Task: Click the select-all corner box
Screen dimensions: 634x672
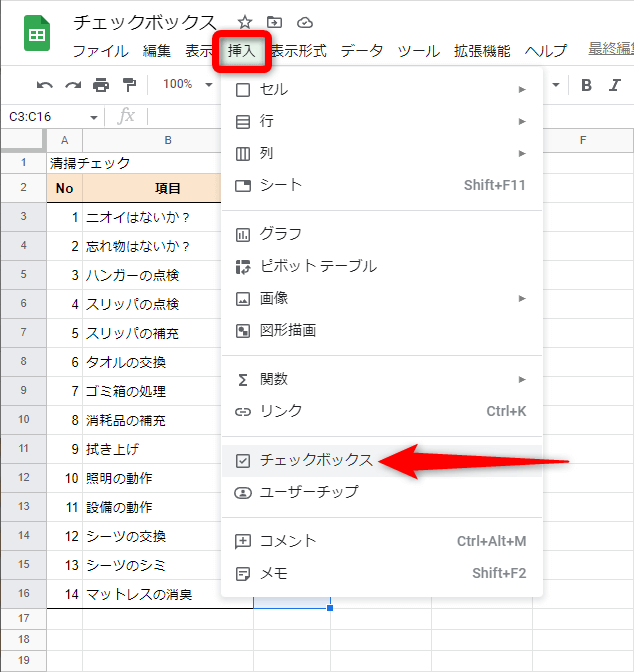Action: [x=23, y=141]
